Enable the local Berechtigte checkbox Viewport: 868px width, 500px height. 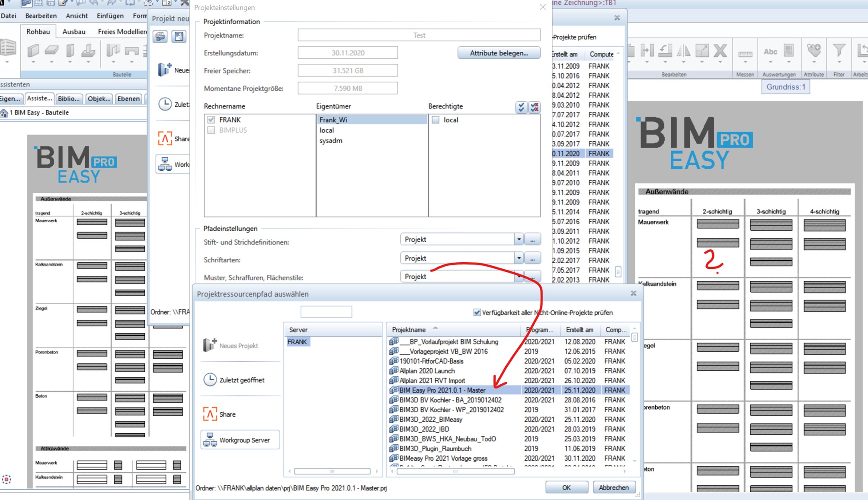436,120
